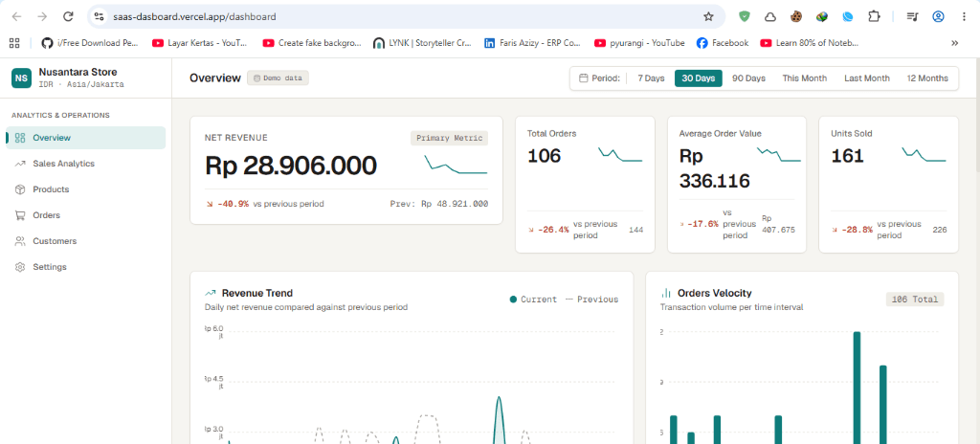Click the Primary Metric badge
This screenshot has width=980, height=444.
pyautogui.click(x=450, y=138)
